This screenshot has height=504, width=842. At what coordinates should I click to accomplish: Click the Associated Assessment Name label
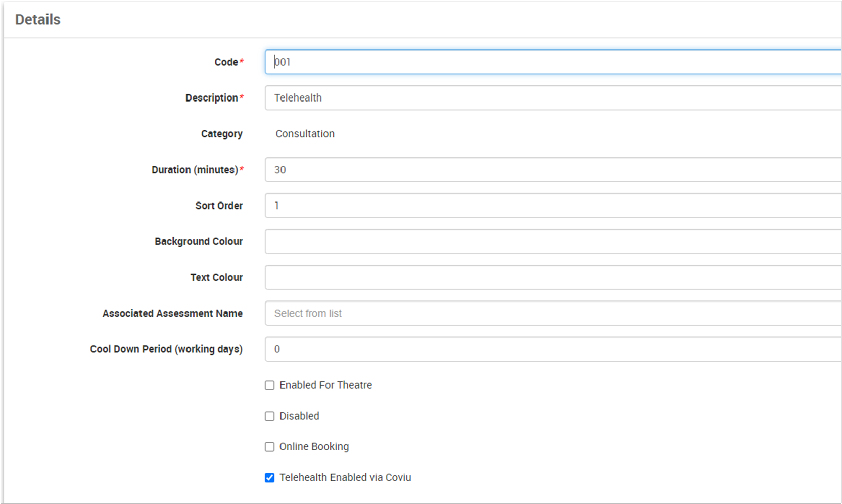172,313
